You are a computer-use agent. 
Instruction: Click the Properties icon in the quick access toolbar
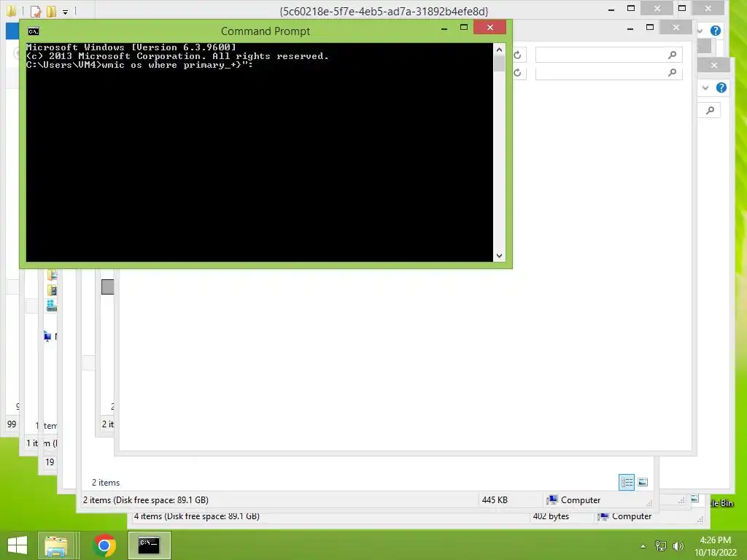tap(36, 11)
